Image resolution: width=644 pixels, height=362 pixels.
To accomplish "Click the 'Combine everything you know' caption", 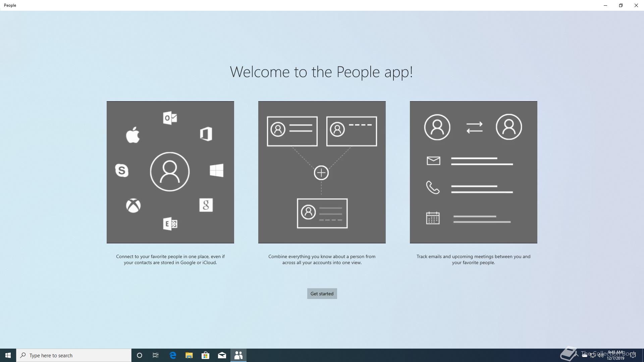I will 322,259.
